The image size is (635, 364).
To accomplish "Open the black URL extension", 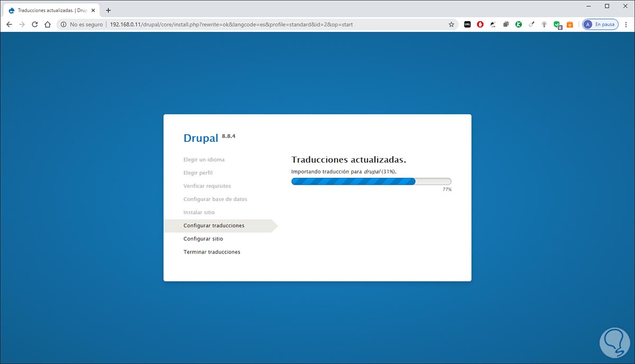I will point(467,24).
